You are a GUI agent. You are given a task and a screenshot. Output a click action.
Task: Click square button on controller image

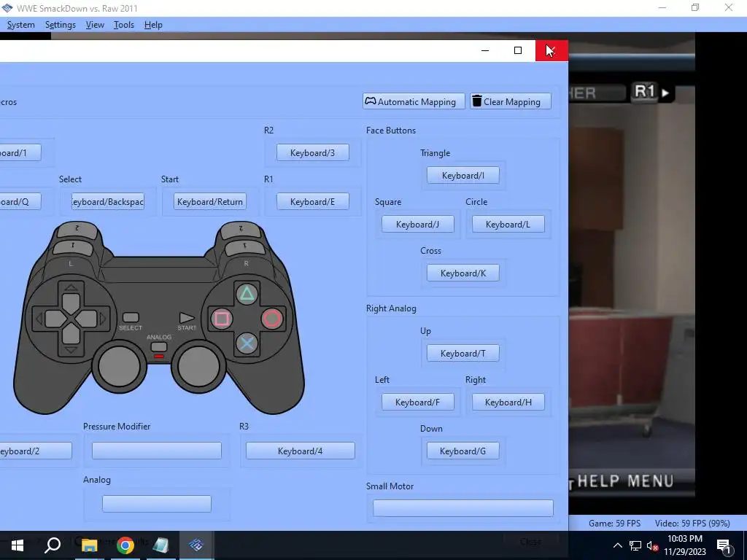[222, 319]
